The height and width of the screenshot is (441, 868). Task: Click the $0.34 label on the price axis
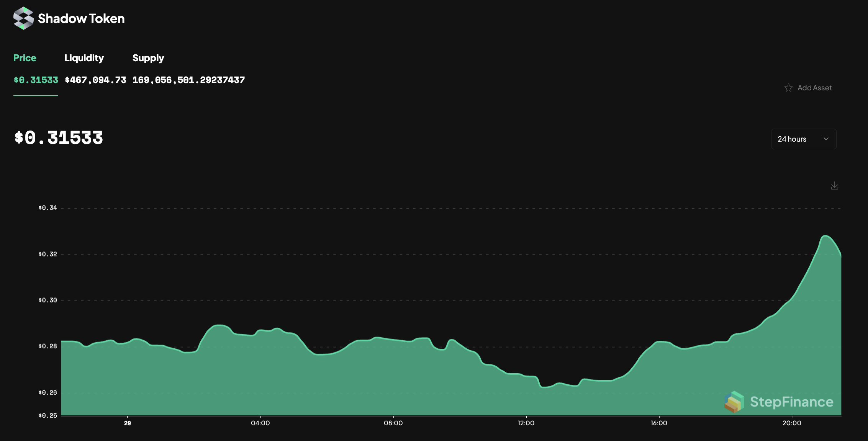tap(47, 208)
